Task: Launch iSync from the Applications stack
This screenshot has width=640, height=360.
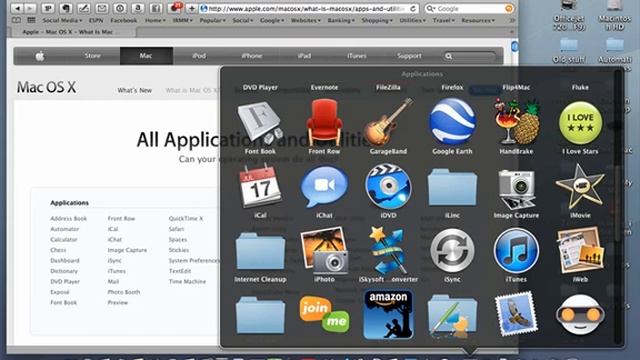Action: click(x=452, y=251)
